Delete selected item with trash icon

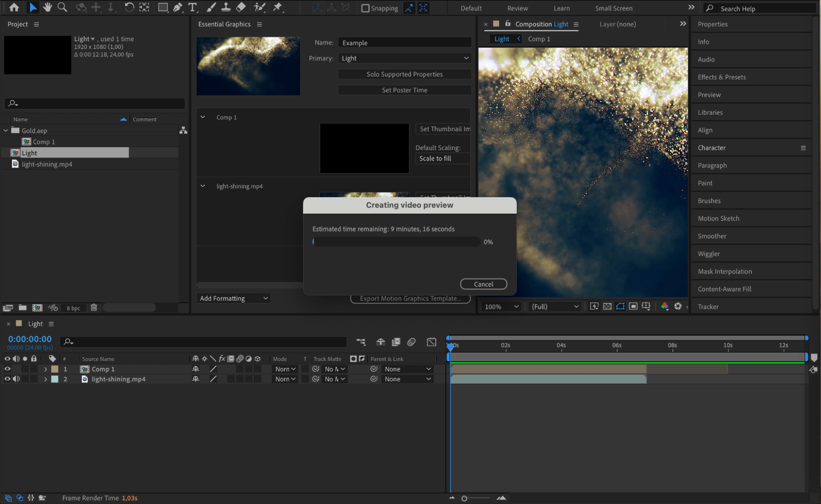(x=94, y=308)
